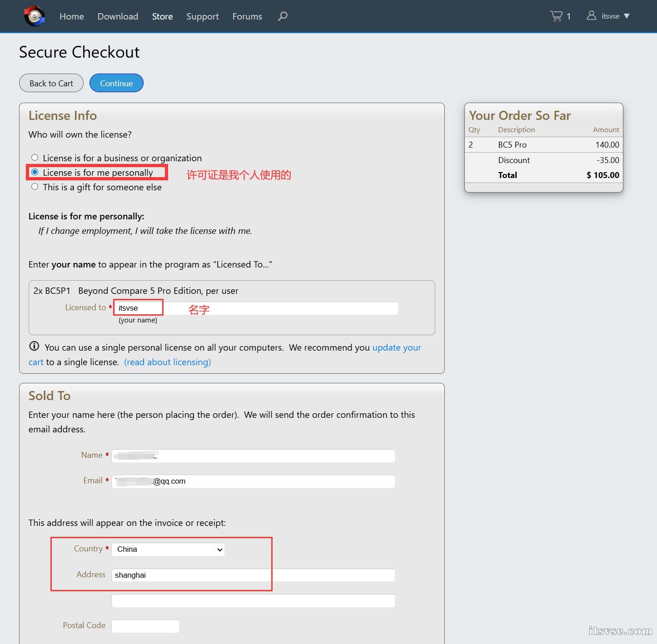Open the Country dropdown showing China
Image resolution: width=657 pixels, height=644 pixels.
pos(168,549)
